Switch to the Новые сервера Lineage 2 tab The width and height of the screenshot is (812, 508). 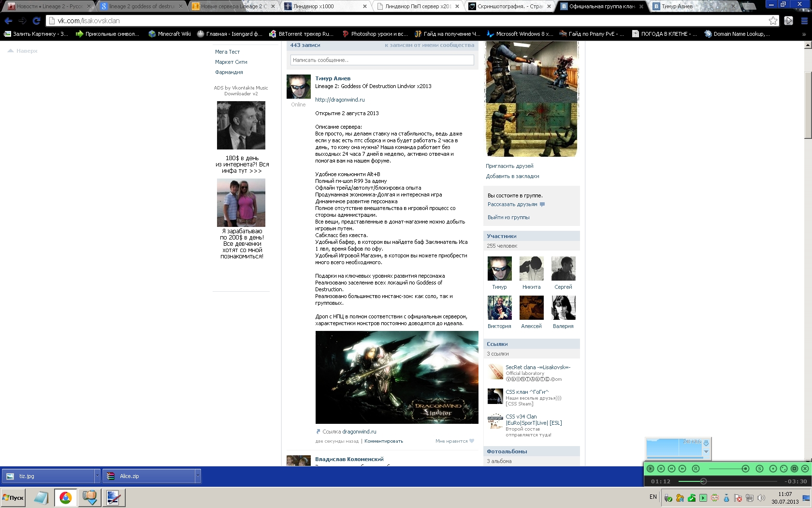click(x=233, y=6)
